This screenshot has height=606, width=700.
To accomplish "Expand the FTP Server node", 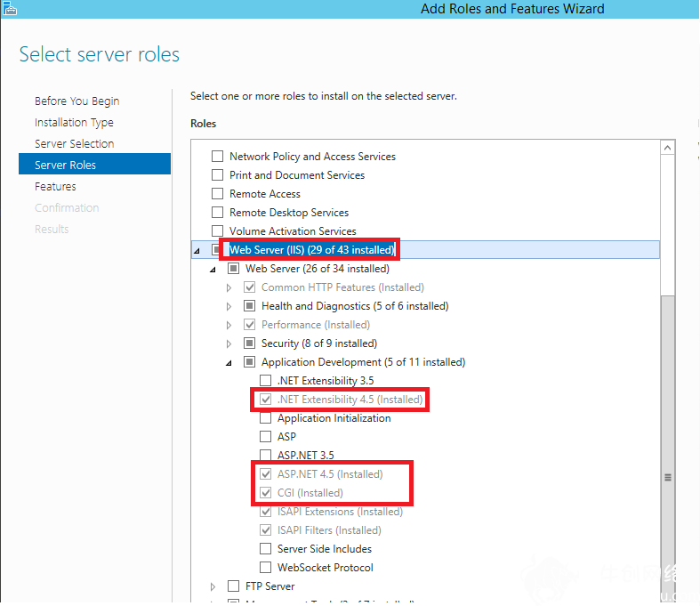I will pos(213,586).
